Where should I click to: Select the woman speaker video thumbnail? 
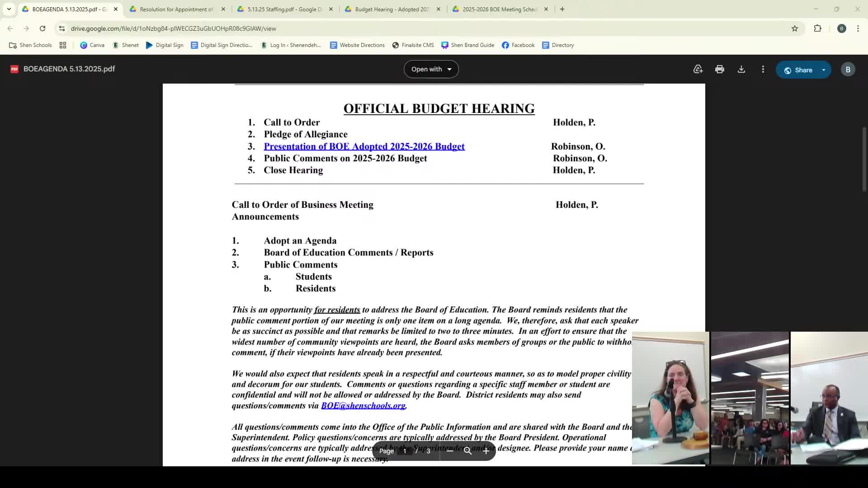(x=670, y=398)
